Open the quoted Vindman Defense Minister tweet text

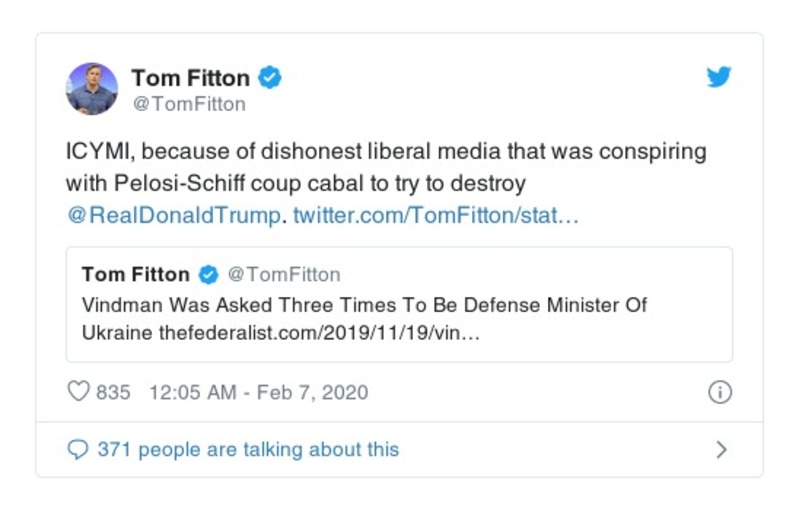click(364, 304)
